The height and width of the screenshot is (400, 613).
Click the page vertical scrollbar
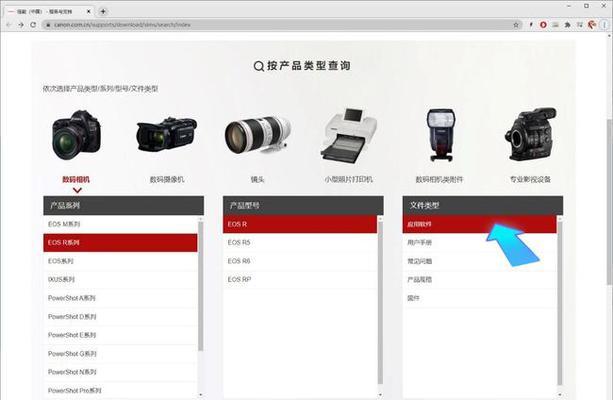[609, 201]
